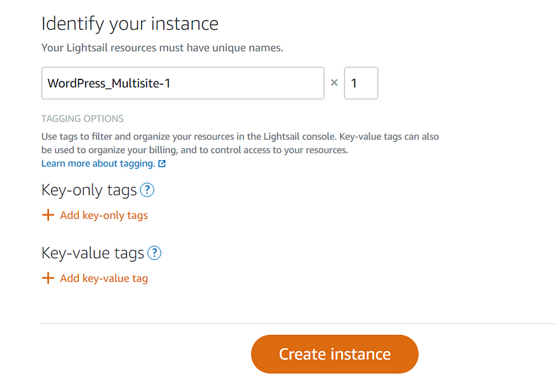
Task: Open the Key-value tags help icon
Action: [x=154, y=253]
